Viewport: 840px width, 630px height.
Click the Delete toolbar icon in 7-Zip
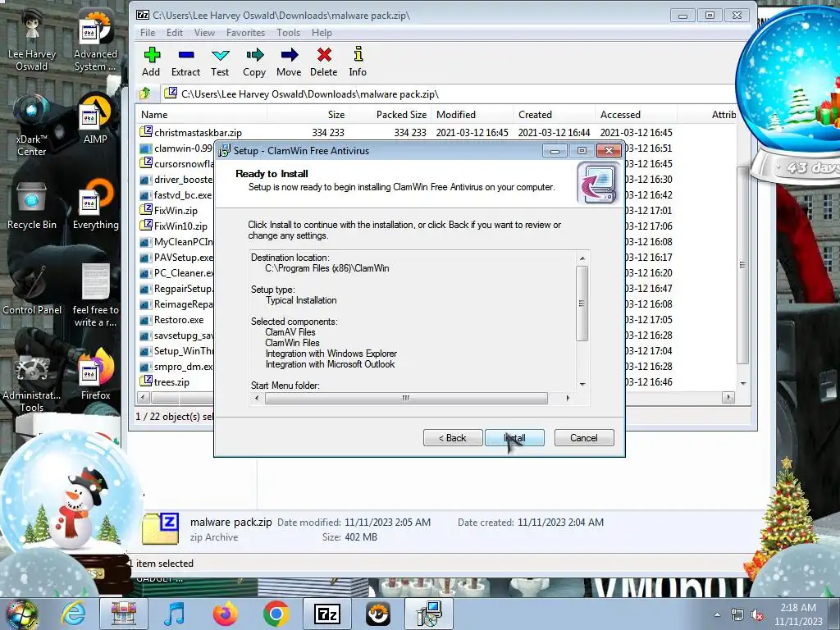[323, 62]
